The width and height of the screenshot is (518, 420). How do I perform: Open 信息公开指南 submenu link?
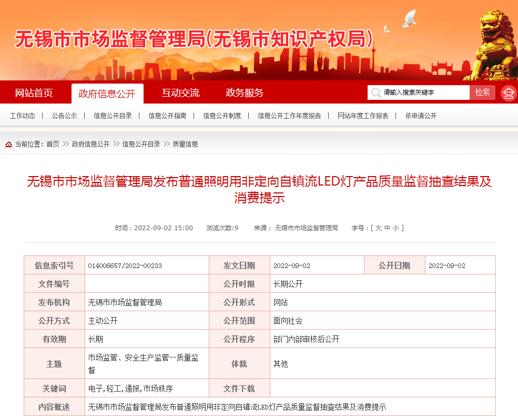coord(167,116)
